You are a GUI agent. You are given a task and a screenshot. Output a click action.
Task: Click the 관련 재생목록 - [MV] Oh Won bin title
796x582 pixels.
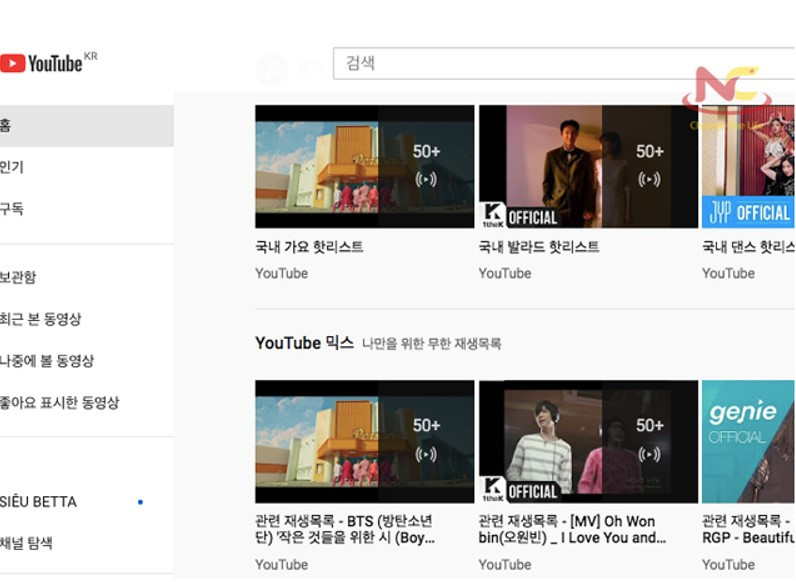tap(573, 530)
